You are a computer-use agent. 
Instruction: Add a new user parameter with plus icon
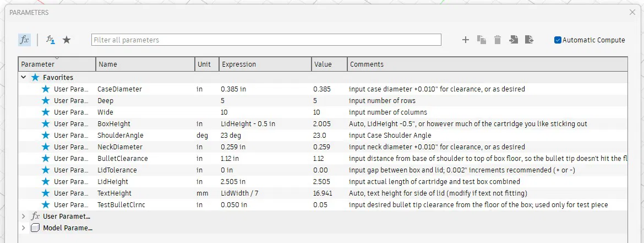click(x=465, y=40)
